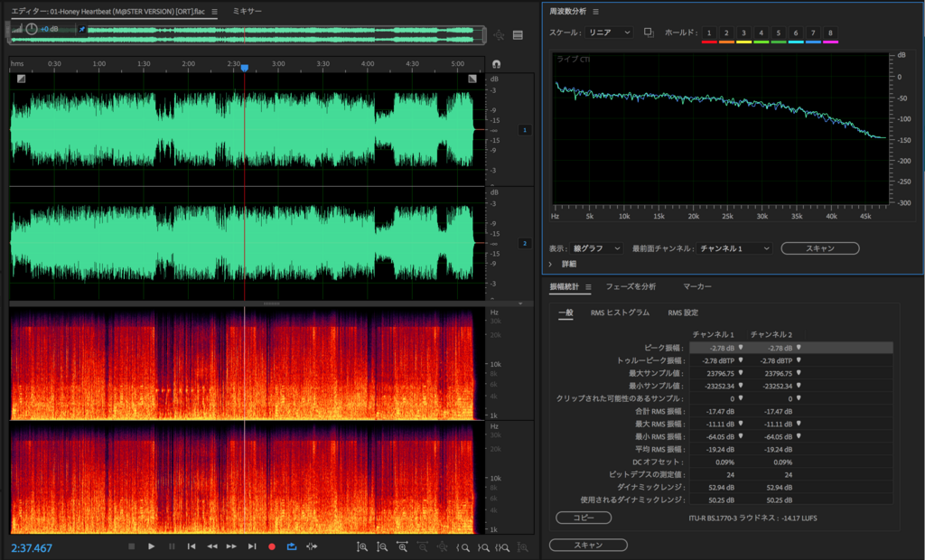
Task: Click the right fade-out handle
Action: pos(472,79)
